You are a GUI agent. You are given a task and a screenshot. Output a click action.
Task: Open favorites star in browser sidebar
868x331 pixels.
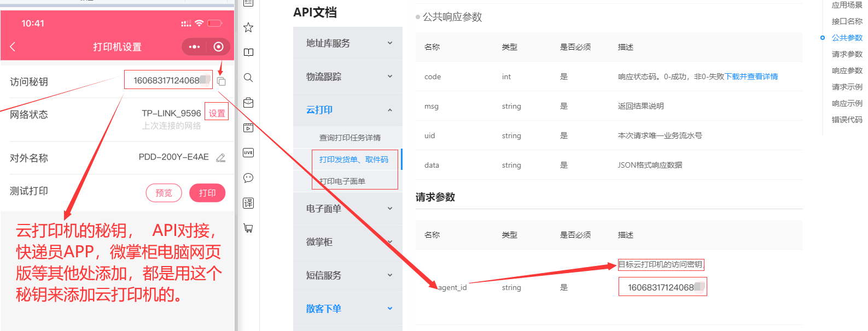(x=248, y=27)
